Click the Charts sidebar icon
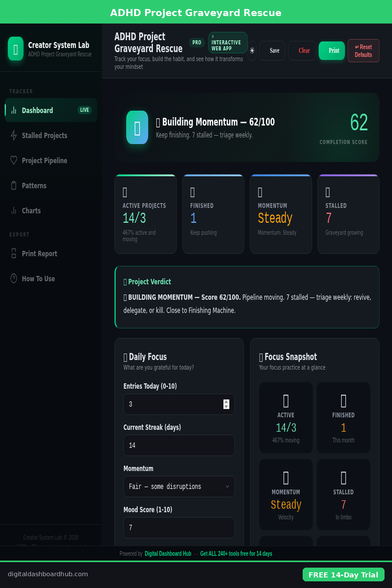Viewport: 392px width, 588px height. click(14, 211)
